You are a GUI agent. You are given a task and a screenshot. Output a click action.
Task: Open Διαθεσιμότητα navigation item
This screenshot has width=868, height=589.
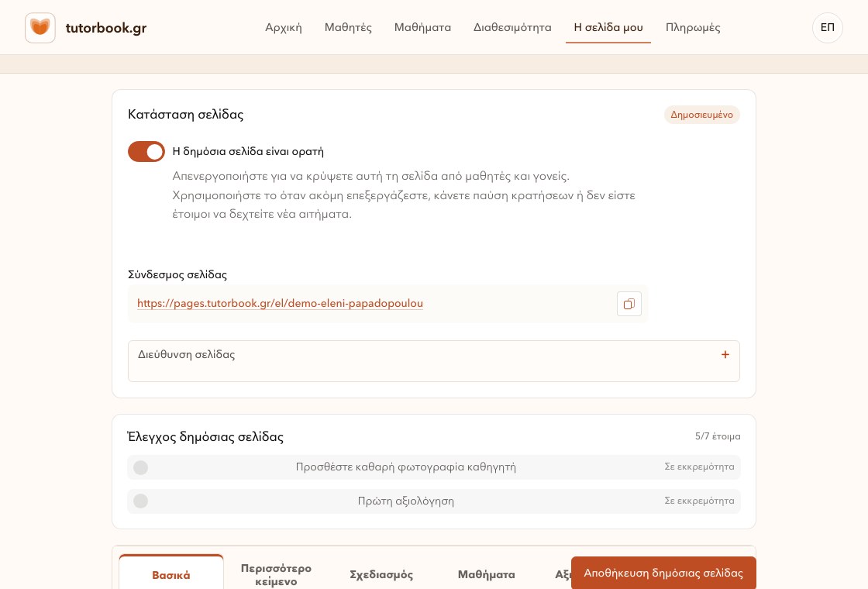[x=512, y=28]
